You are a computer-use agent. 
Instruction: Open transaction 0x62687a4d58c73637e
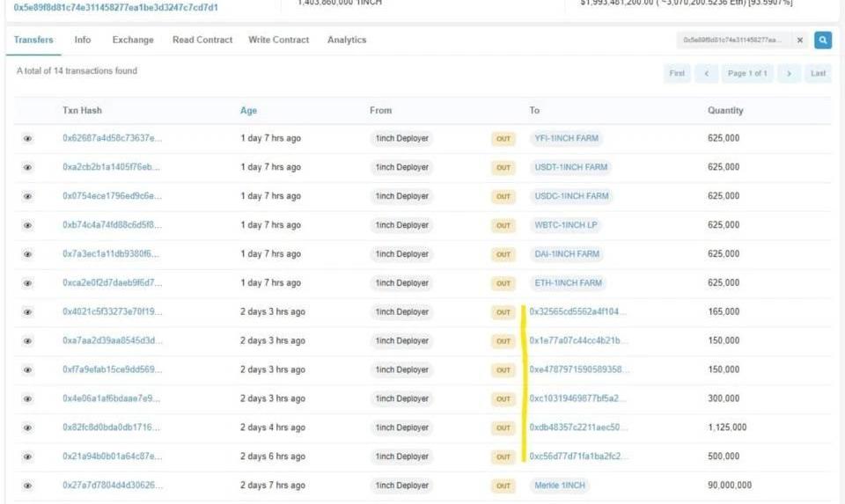tap(112, 138)
